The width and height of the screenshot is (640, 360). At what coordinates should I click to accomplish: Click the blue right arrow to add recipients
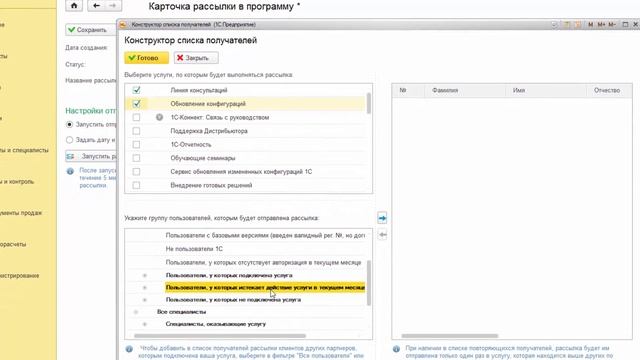[x=382, y=218]
